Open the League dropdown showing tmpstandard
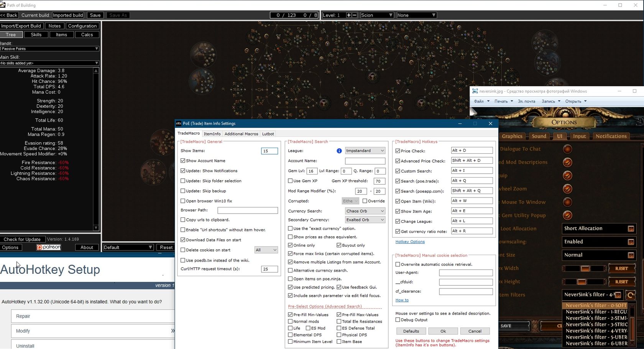Screen dimensions: 644x349 click(x=365, y=151)
